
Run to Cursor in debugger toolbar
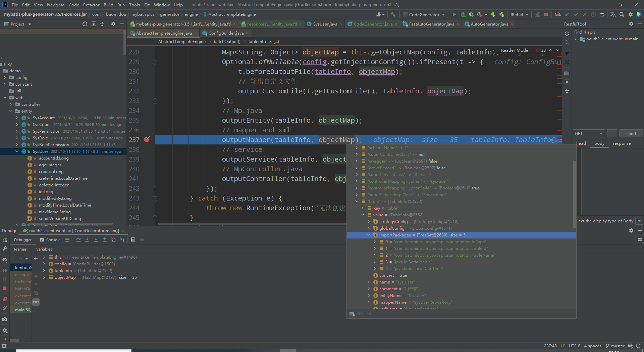[x=122, y=239]
